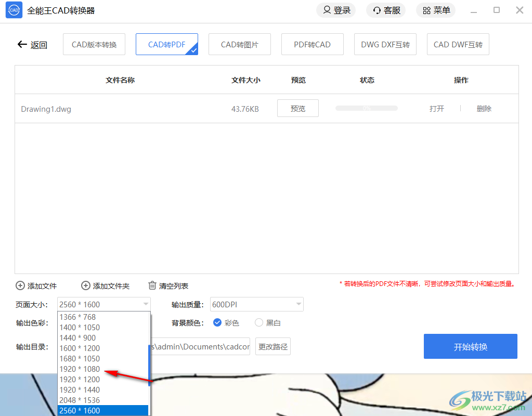The image size is (532, 416).
Task: Click the output directory path field
Action: point(201,346)
